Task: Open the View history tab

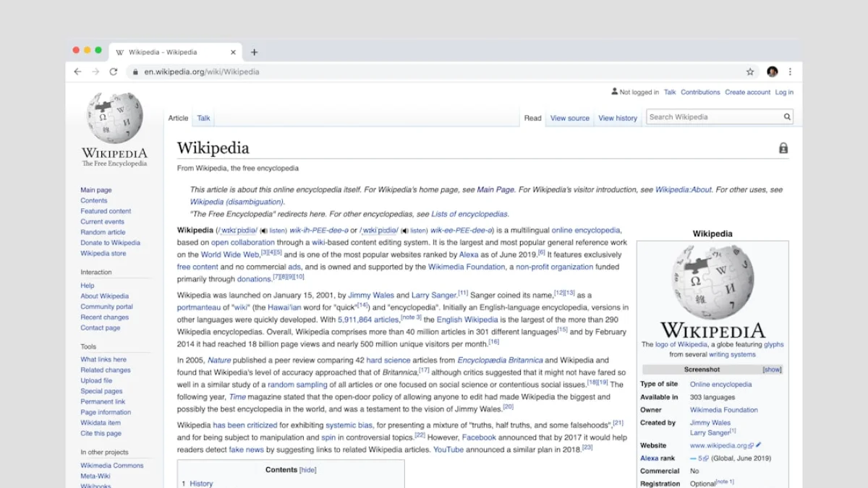Action: tap(617, 117)
